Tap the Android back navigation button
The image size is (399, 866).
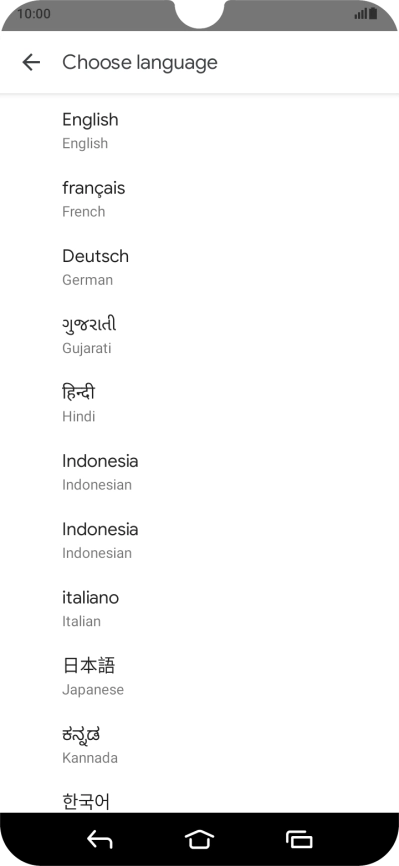click(99, 839)
